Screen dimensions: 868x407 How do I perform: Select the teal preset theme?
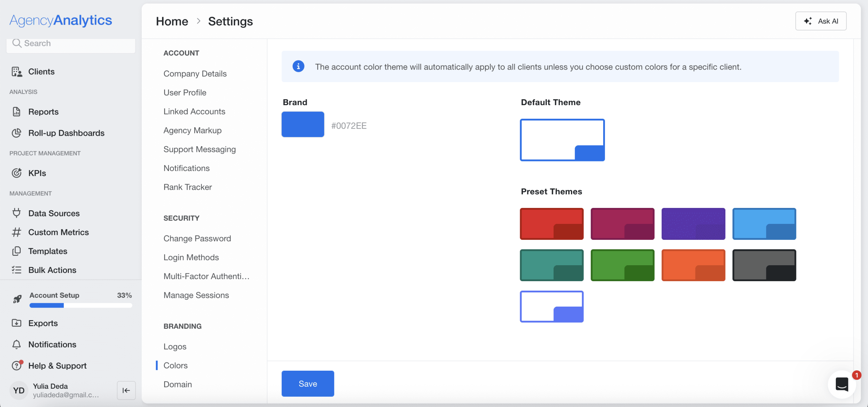pos(552,265)
